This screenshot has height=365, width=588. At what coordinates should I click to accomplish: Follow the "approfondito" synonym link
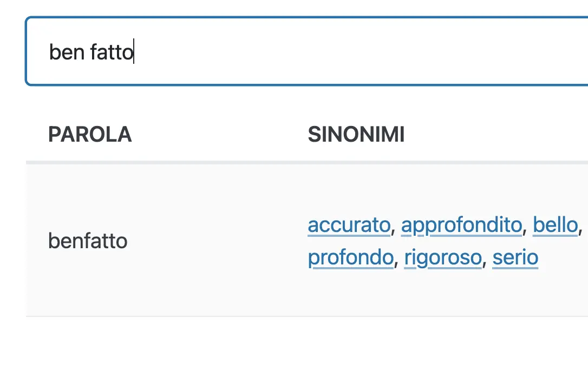coord(462,225)
